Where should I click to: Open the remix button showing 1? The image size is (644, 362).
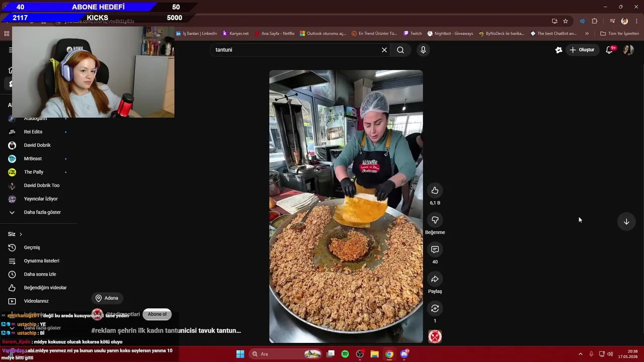pyautogui.click(x=435, y=308)
